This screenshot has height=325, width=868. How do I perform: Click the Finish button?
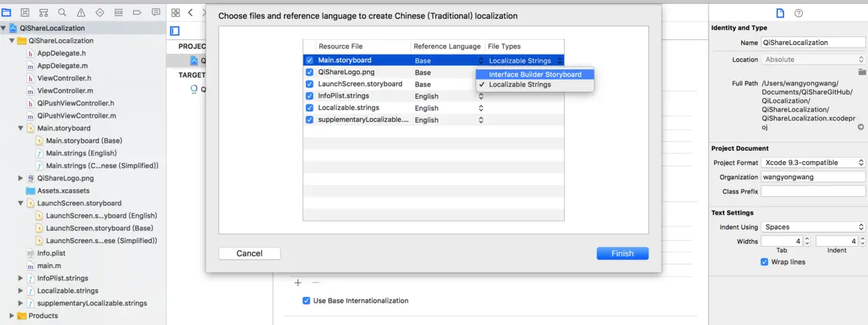[x=622, y=254]
